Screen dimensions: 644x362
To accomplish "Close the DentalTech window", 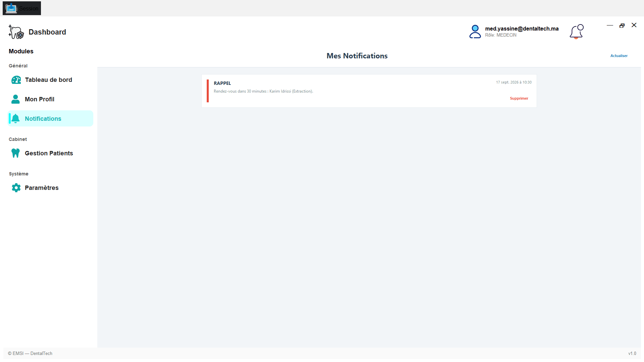I will click(634, 25).
